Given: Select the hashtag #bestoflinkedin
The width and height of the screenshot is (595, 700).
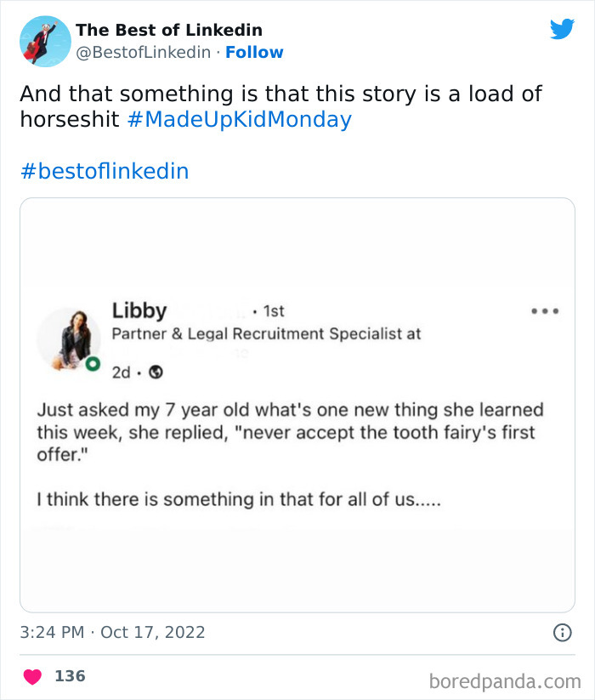Looking at the screenshot, I should pyautogui.click(x=105, y=170).
